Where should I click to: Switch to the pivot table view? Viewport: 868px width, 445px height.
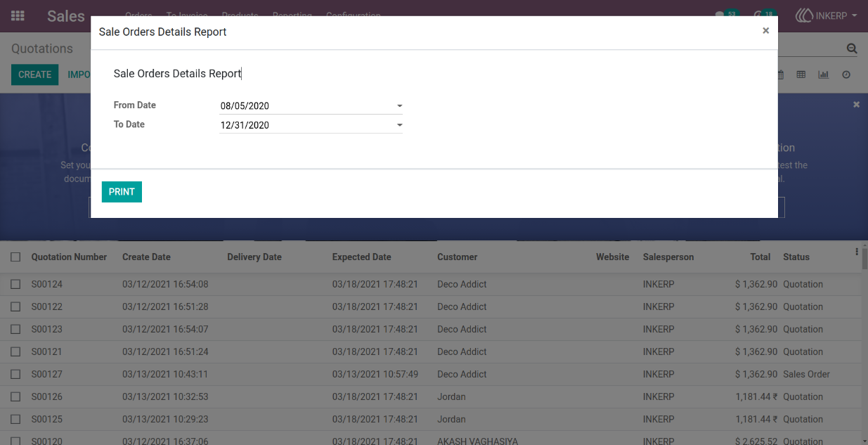(x=801, y=75)
